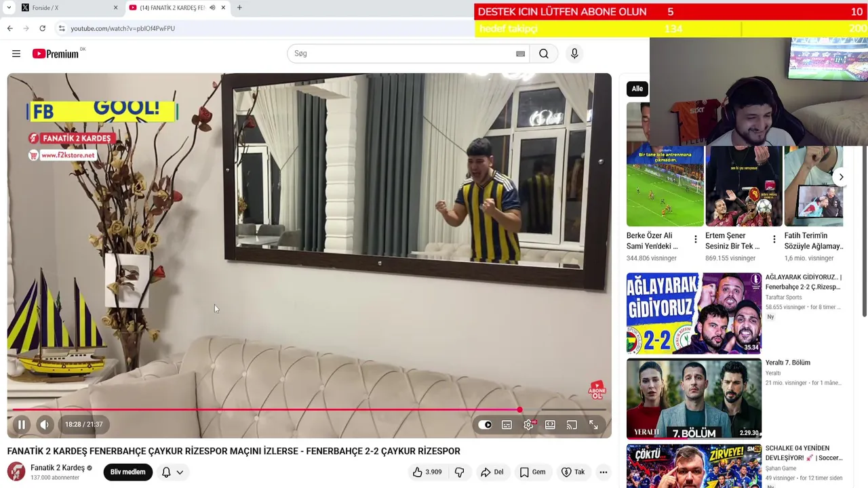Image resolution: width=868 pixels, height=488 pixels.
Task: Go forward with browser forward arrow
Action: click(26, 28)
